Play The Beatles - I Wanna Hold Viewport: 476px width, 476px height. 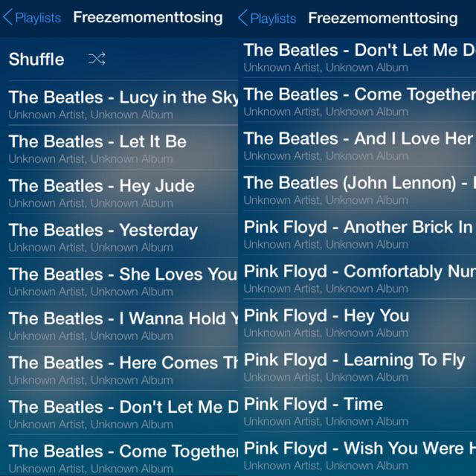tap(123, 324)
